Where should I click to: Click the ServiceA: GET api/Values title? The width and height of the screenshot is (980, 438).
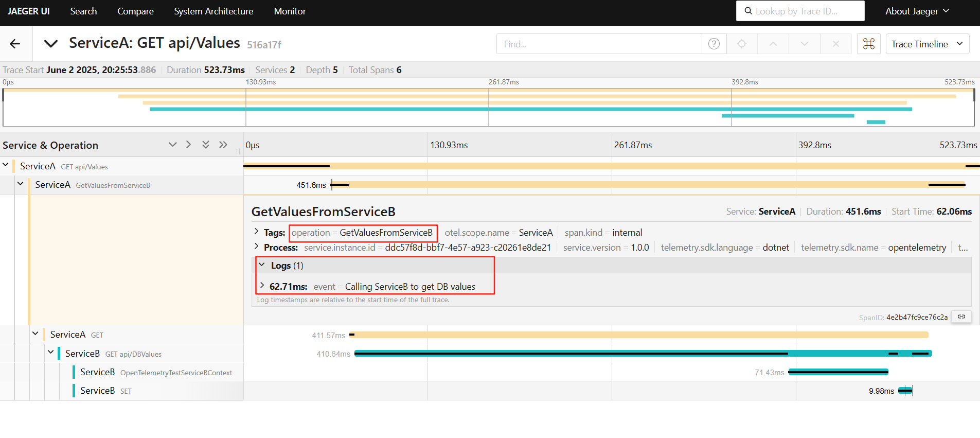(154, 43)
